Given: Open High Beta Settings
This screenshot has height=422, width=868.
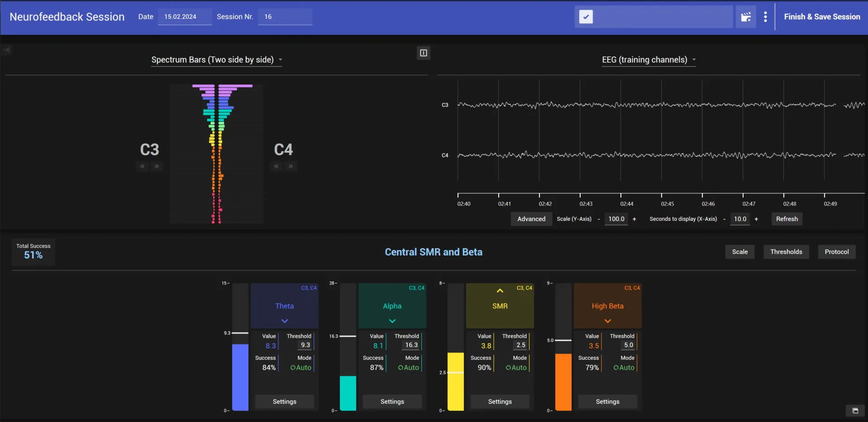Looking at the screenshot, I should coord(608,402).
